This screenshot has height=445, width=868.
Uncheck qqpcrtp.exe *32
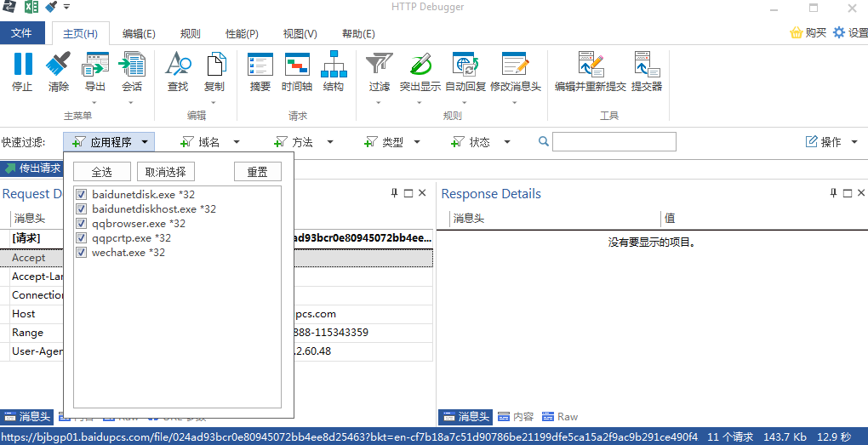tap(82, 238)
